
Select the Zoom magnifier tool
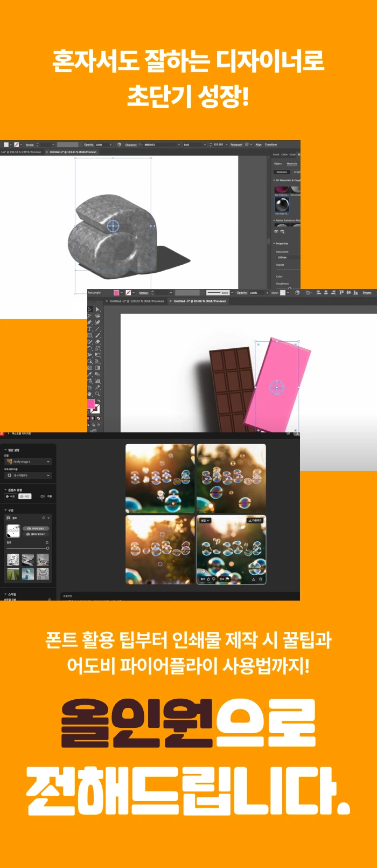pos(98,394)
